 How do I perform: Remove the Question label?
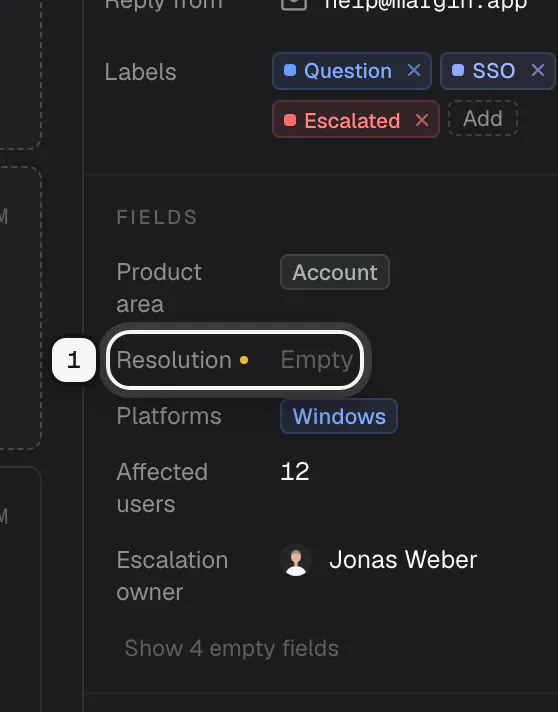414,70
